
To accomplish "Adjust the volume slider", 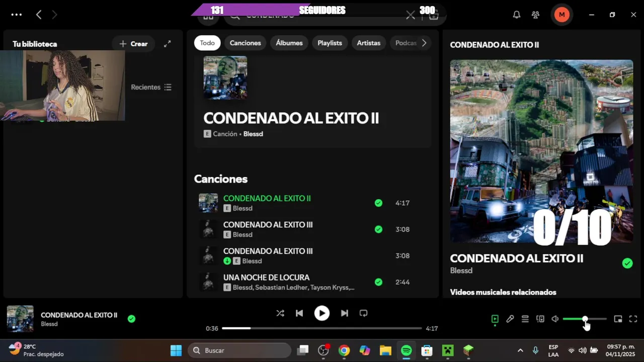I will (585, 319).
